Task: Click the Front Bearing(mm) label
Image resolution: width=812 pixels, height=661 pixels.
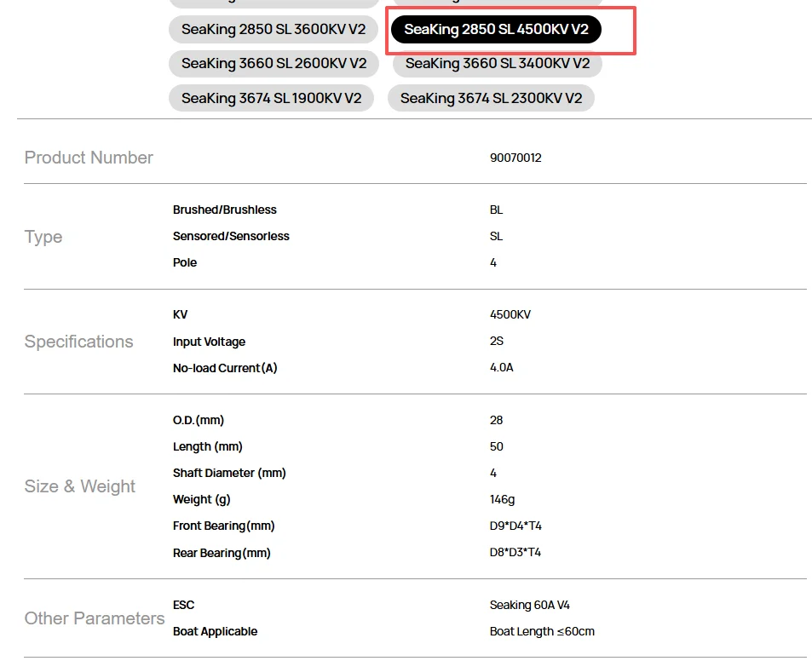Action: tap(224, 526)
